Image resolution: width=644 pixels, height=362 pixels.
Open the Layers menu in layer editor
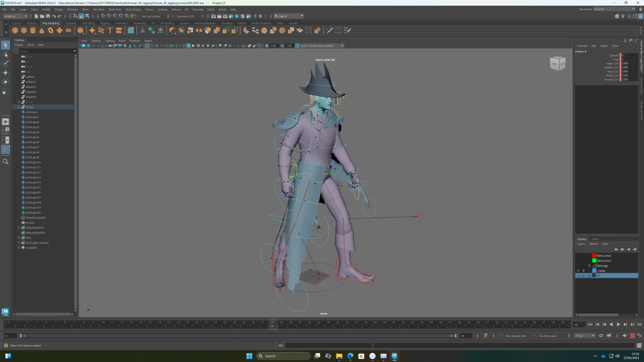(581, 244)
